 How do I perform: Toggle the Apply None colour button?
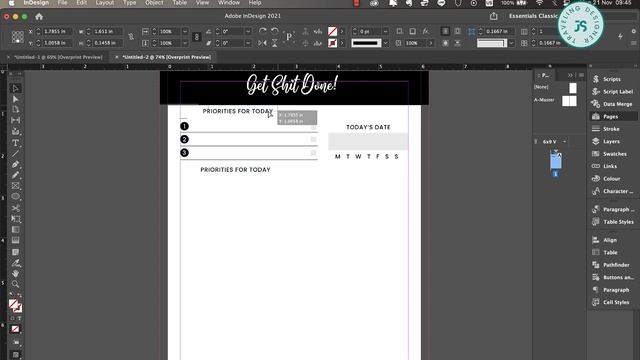pyautogui.click(x=16, y=329)
